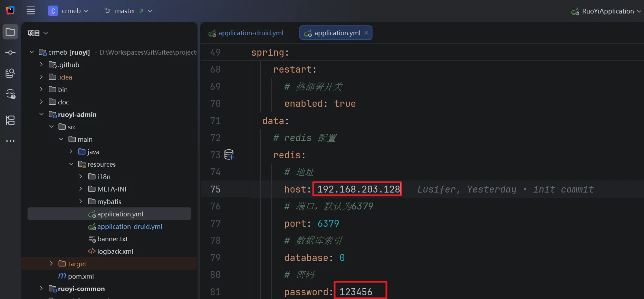Click line number 75 in the gutter

(x=215, y=189)
